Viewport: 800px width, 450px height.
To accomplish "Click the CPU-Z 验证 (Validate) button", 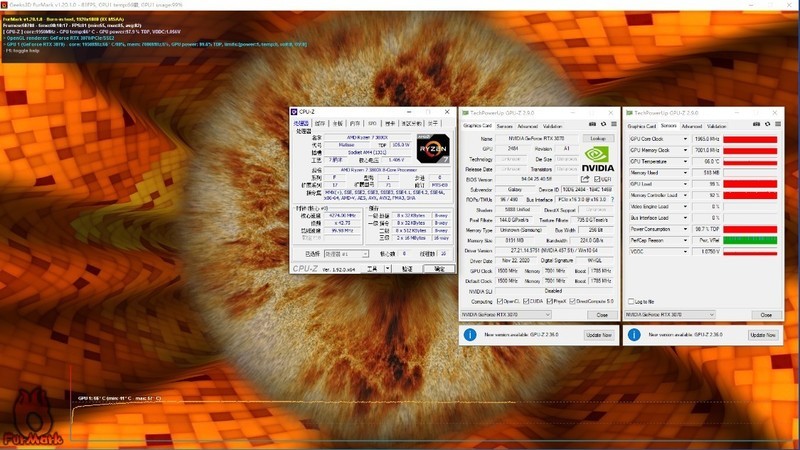I will click(x=407, y=269).
